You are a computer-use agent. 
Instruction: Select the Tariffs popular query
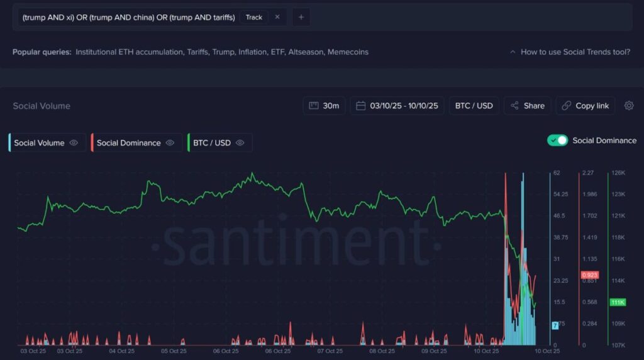pos(199,52)
